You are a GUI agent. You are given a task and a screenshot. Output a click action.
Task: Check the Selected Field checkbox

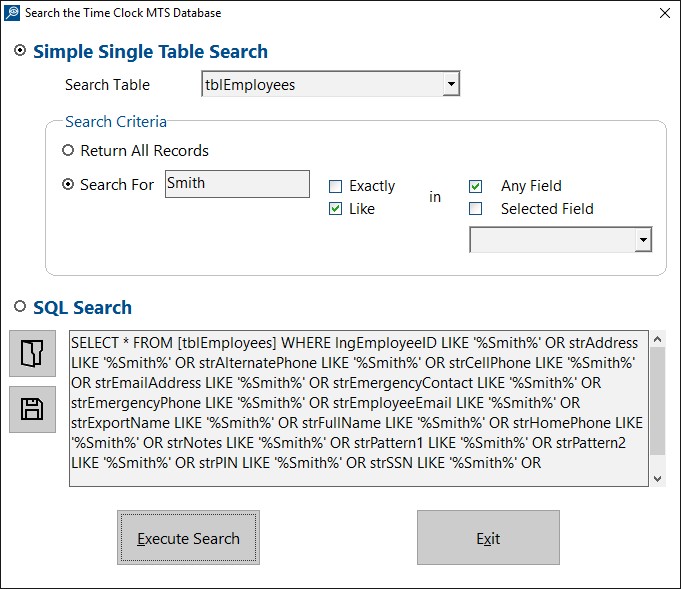click(x=476, y=209)
